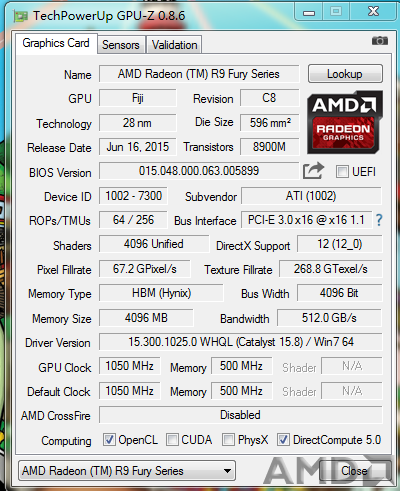
Task: Click the GPU Clock row Shader N/A field
Action: (352, 366)
